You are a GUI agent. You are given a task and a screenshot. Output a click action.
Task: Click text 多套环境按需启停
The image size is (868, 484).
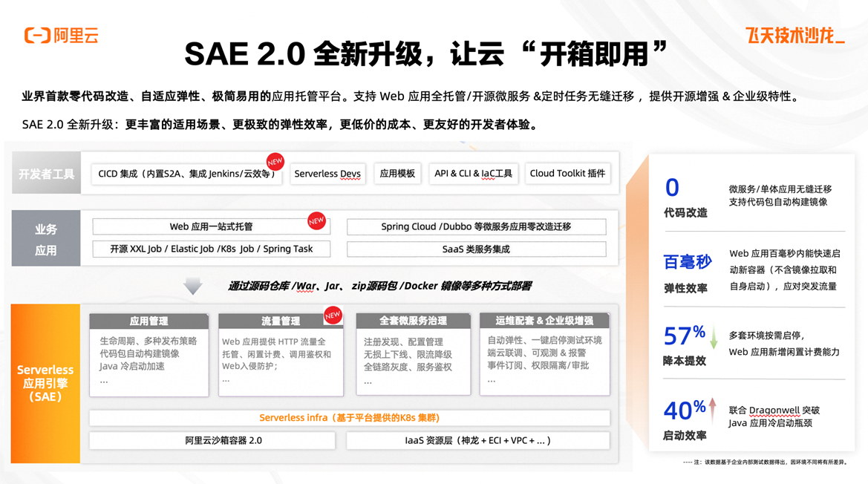click(767, 336)
